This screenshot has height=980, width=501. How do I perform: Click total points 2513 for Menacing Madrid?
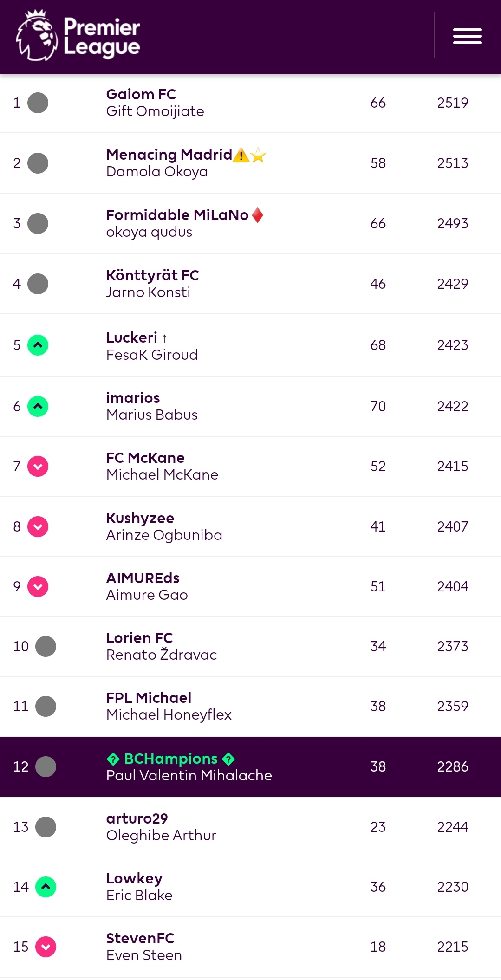[452, 163]
